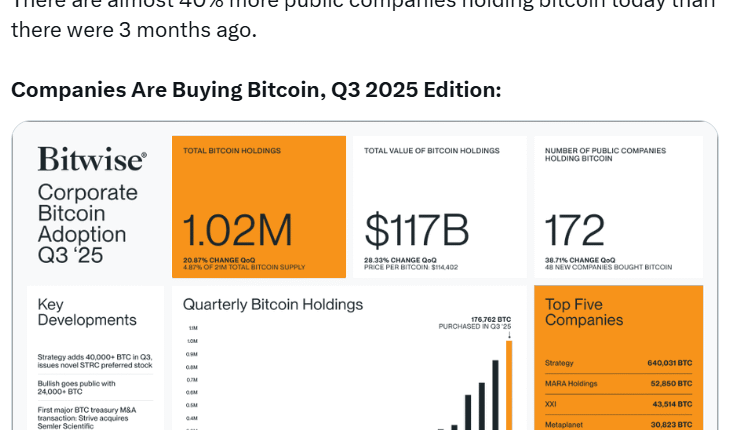Click the 172 public companies number
This screenshot has width=733, height=430.
(575, 231)
